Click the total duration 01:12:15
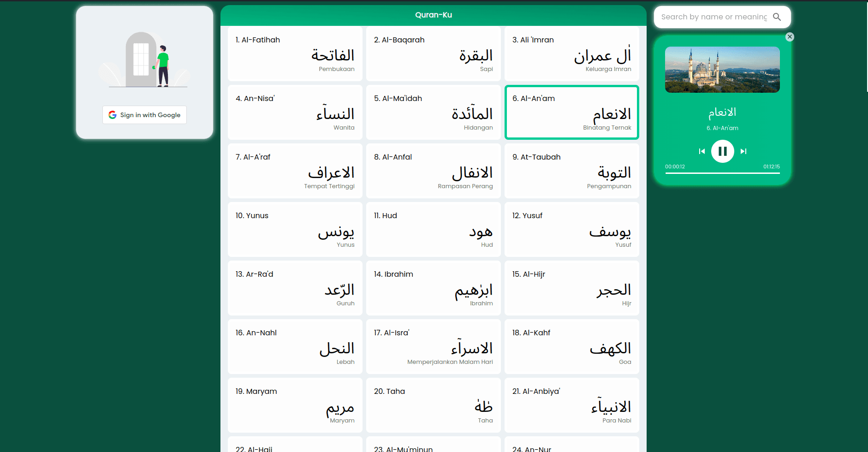 pos(772,167)
